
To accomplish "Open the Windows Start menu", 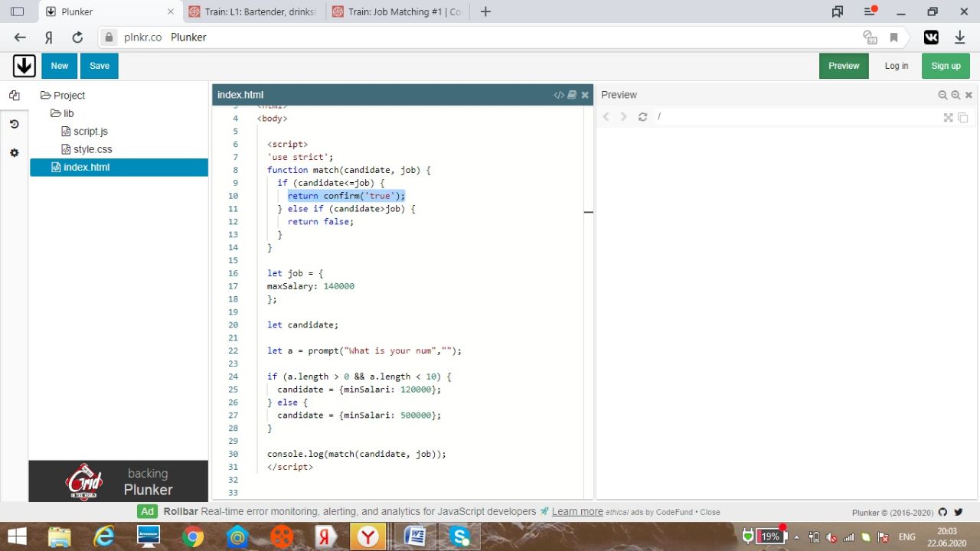I will click(x=17, y=536).
